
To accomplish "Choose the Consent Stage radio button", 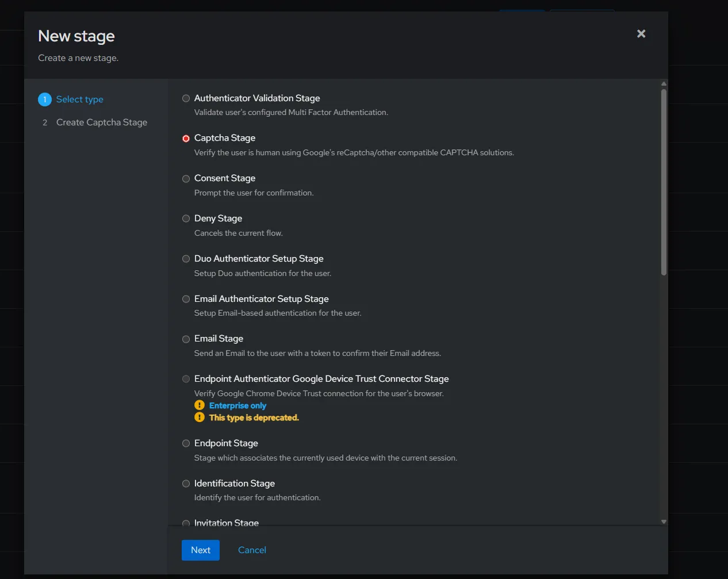I will point(186,179).
